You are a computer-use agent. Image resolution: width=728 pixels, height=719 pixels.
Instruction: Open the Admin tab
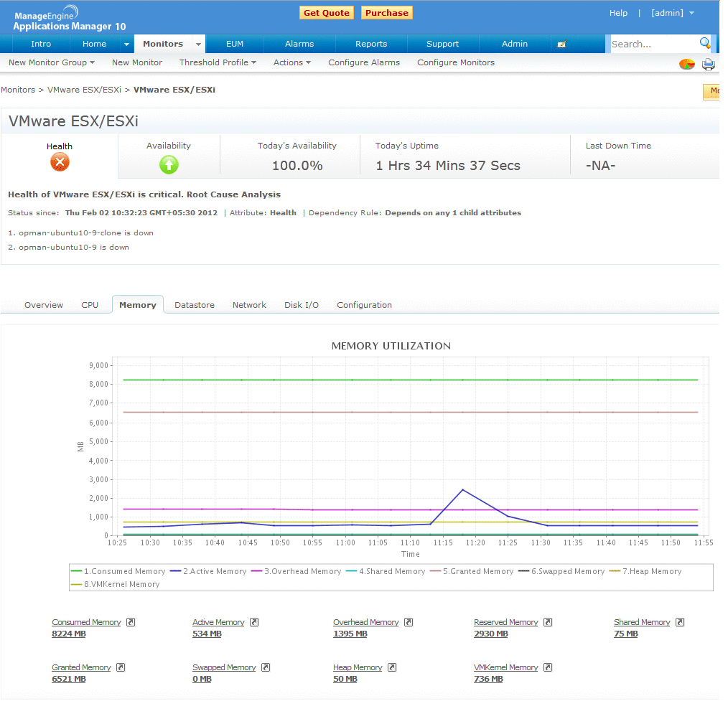tap(515, 44)
